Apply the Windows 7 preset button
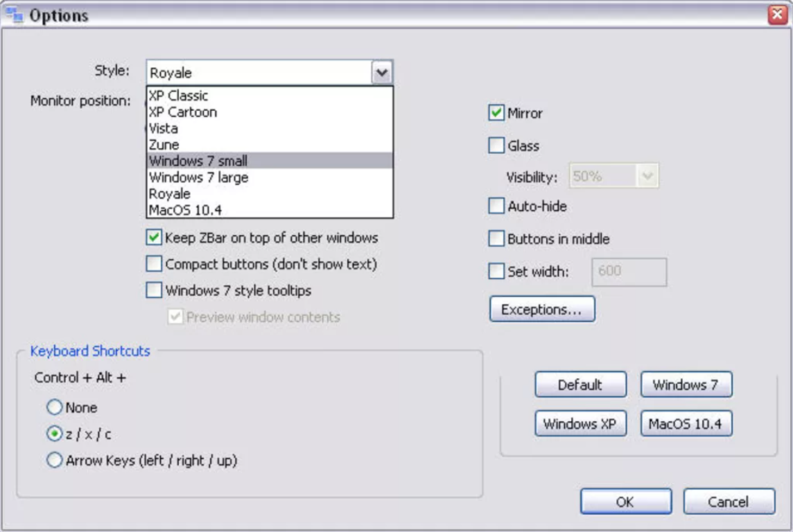 [686, 384]
